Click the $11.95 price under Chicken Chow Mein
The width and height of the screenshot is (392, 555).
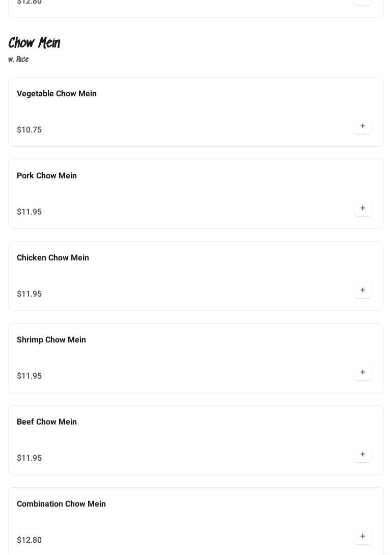pyautogui.click(x=30, y=294)
